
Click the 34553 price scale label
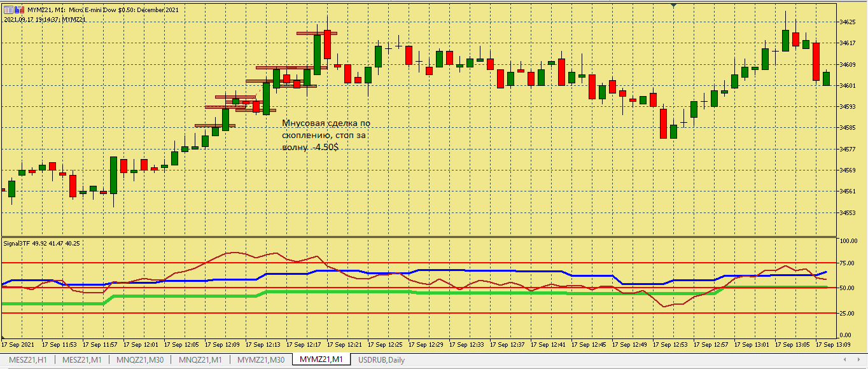pos(848,212)
